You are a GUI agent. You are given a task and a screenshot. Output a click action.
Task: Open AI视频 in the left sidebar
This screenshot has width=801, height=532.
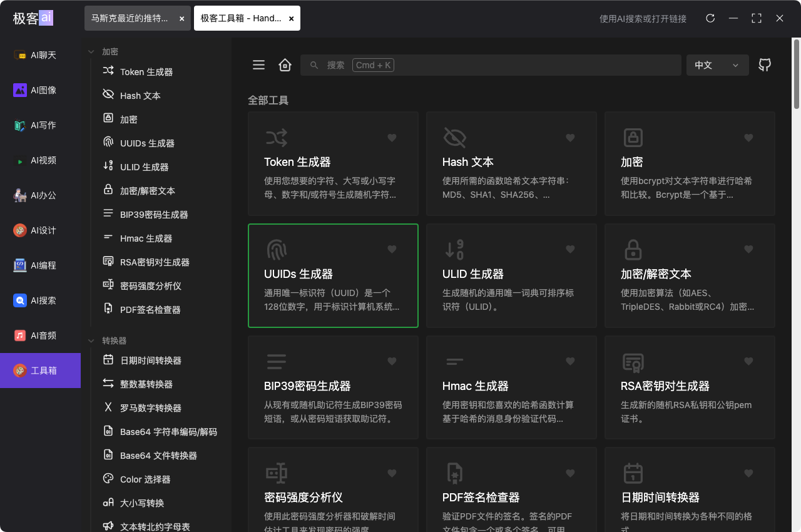pos(40,160)
